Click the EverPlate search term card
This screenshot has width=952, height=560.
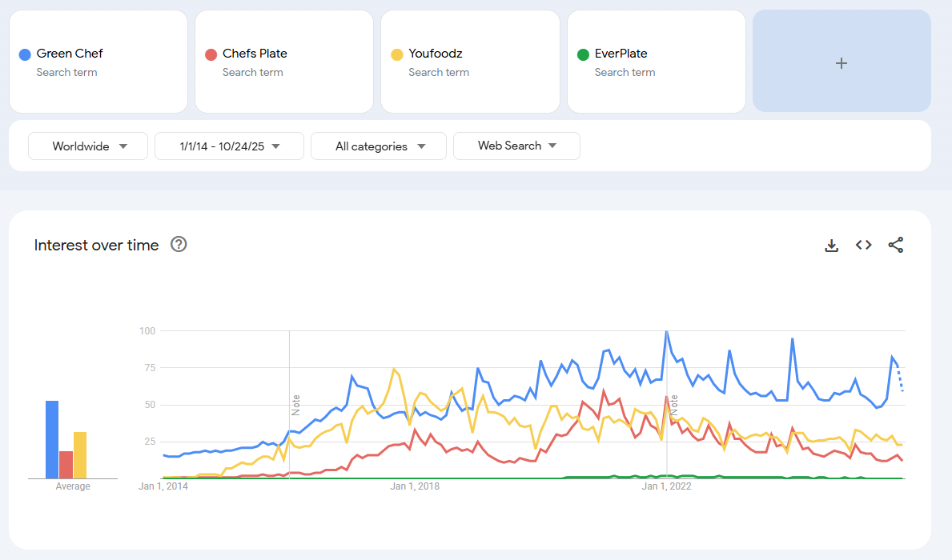click(656, 62)
